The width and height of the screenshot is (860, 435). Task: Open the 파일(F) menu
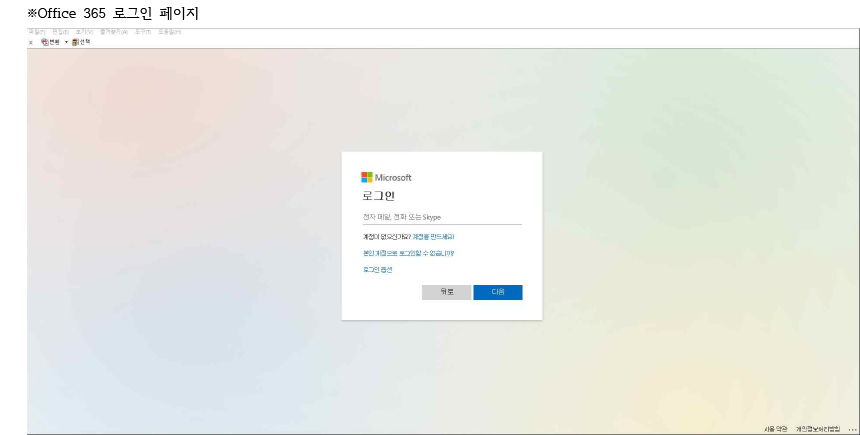(36, 32)
